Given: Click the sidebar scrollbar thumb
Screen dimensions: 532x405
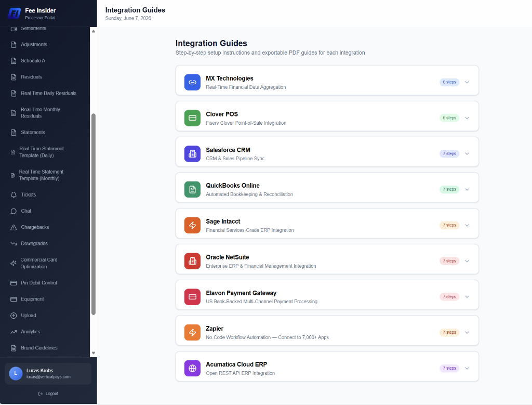Looking at the screenshot, I should 94,214.
